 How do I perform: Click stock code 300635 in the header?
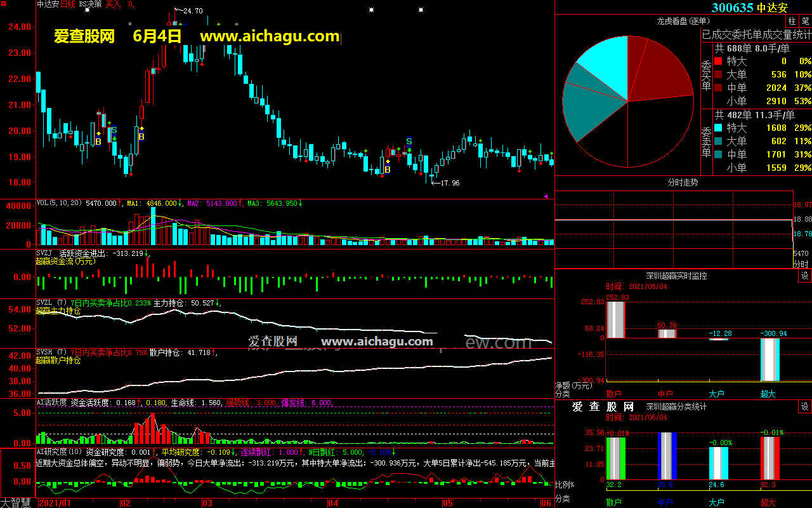tap(732, 8)
